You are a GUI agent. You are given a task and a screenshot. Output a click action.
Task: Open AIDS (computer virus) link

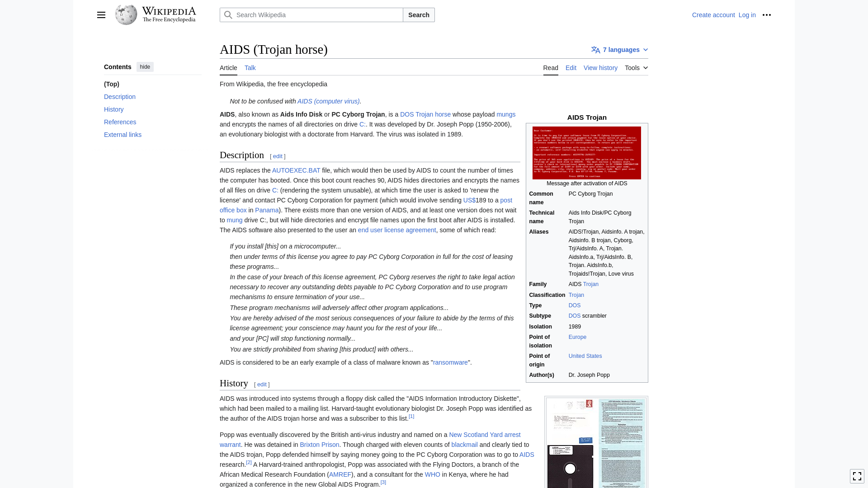[329, 101]
